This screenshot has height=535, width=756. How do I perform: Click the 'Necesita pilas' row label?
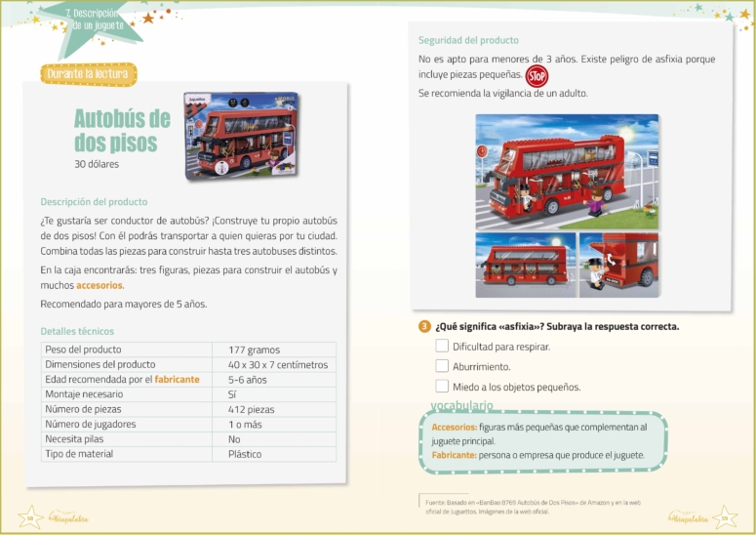[74, 439]
